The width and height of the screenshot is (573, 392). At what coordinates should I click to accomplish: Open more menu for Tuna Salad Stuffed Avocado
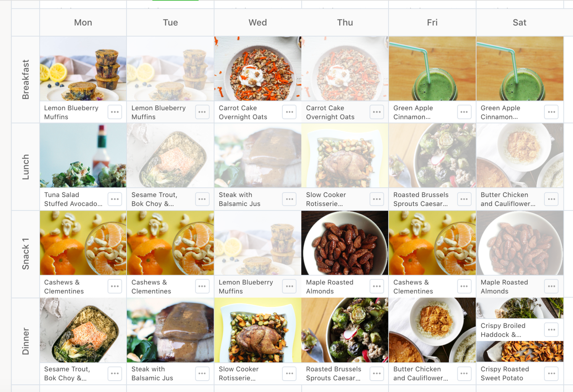[x=115, y=199]
